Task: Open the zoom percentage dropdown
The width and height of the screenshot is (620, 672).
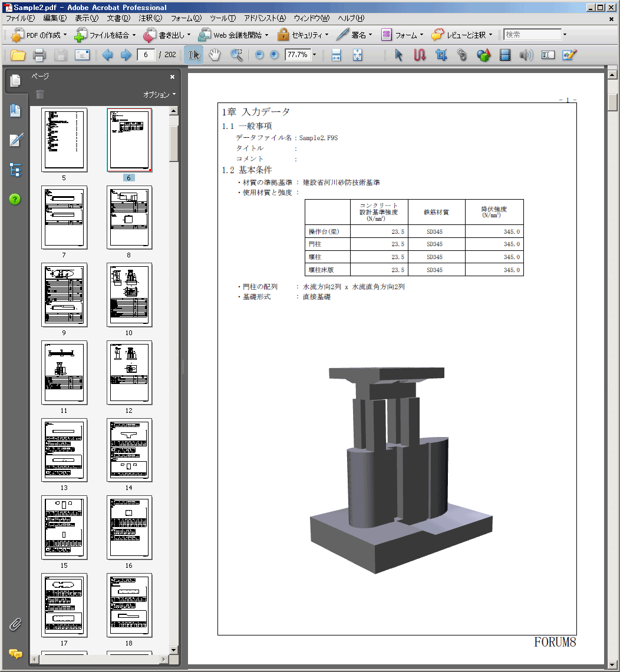Action: [x=314, y=55]
